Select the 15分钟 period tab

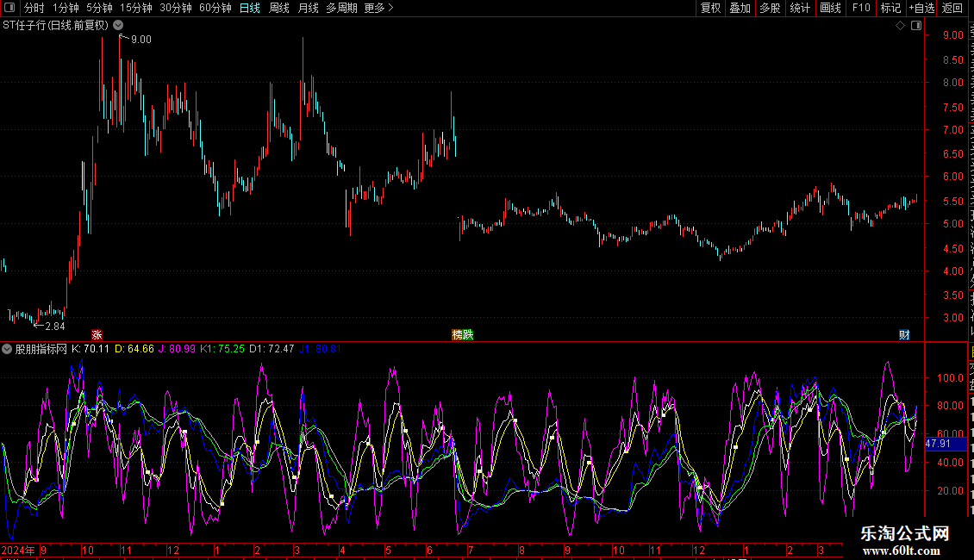point(136,8)
